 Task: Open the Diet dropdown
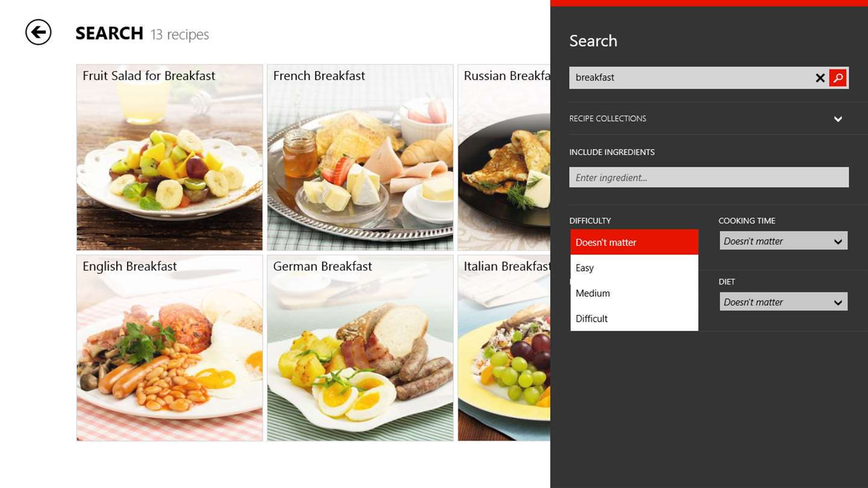[x=784, y=302]
